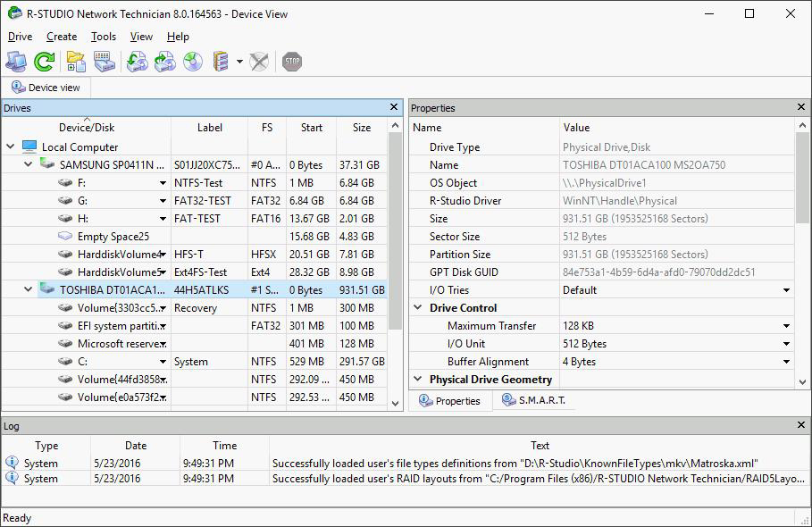812x527 pixels.
Task: Open the dropdown arrow beside the F: partition
Action: [x=163, y=183]
